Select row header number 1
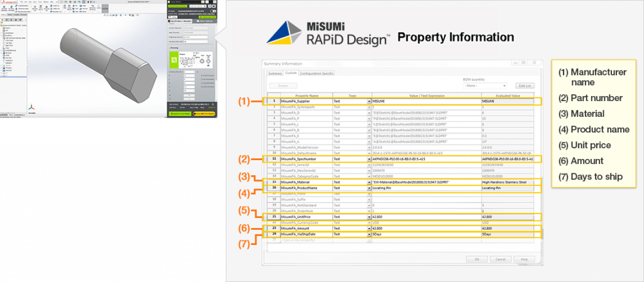Image resolution: width=644 pixels, height=282 pixels. click(274, 101)
